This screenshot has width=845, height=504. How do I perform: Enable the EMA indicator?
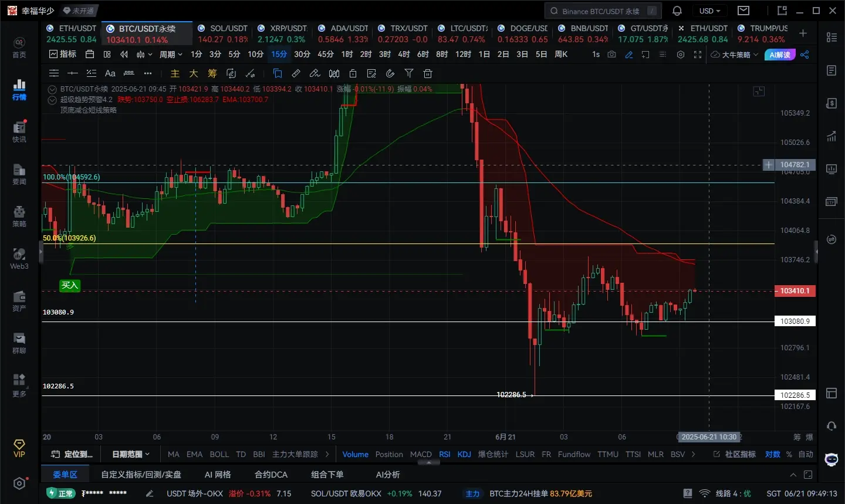click(194, 454)
